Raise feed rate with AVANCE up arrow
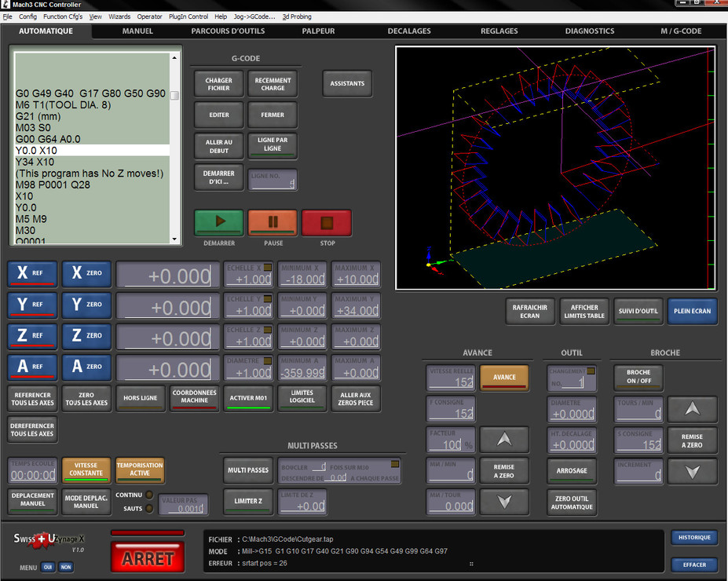This screenshot has width=728, height=581. pos(503,440)
